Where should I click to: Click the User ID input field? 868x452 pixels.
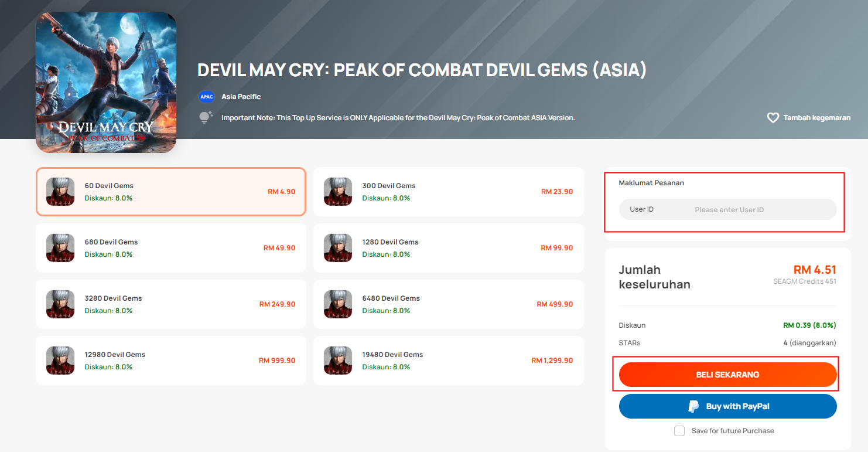pyautogui.click(x=727, y=209)
